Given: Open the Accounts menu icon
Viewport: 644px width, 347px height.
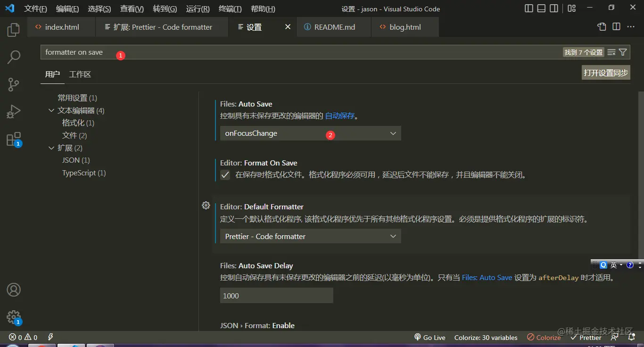Looking at the screenshot, I should coord(14,289).
